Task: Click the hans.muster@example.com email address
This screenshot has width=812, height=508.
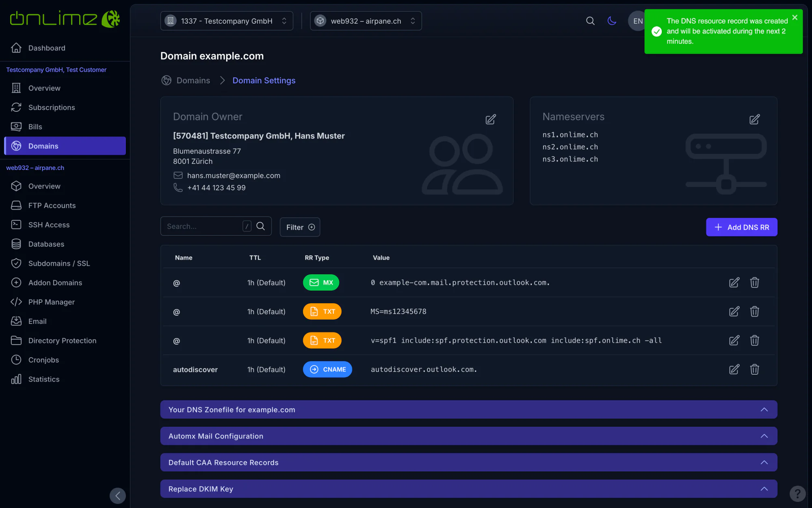Action: 233,176
